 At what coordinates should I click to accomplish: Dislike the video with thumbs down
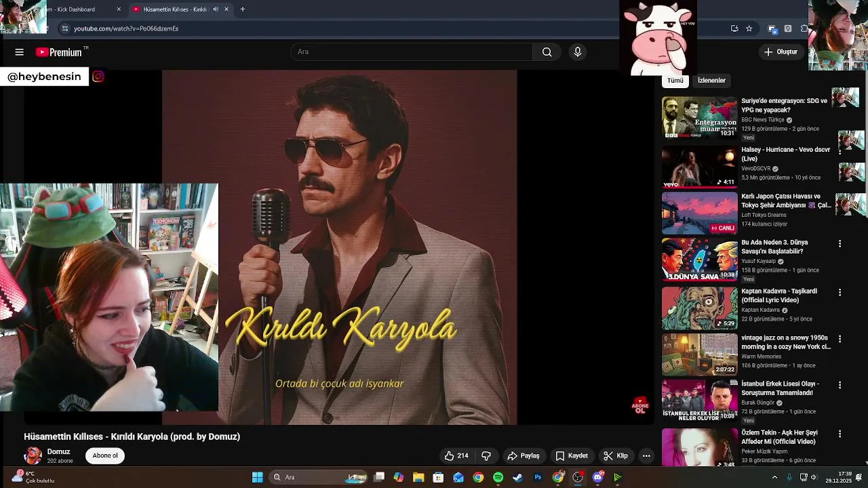point(486,456)
